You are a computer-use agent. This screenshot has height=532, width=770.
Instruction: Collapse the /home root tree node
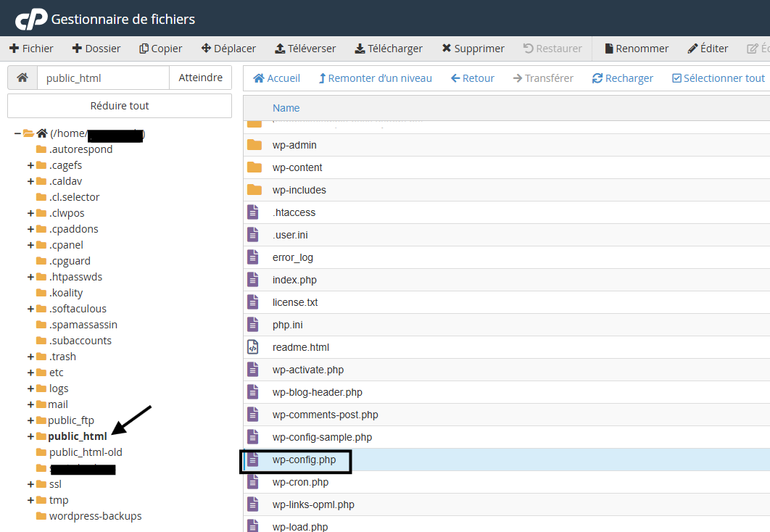[x=17, y=133]
